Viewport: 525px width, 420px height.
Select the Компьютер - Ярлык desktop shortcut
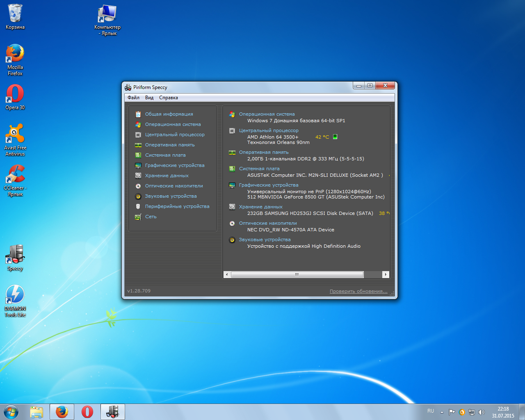coord(107,20)
